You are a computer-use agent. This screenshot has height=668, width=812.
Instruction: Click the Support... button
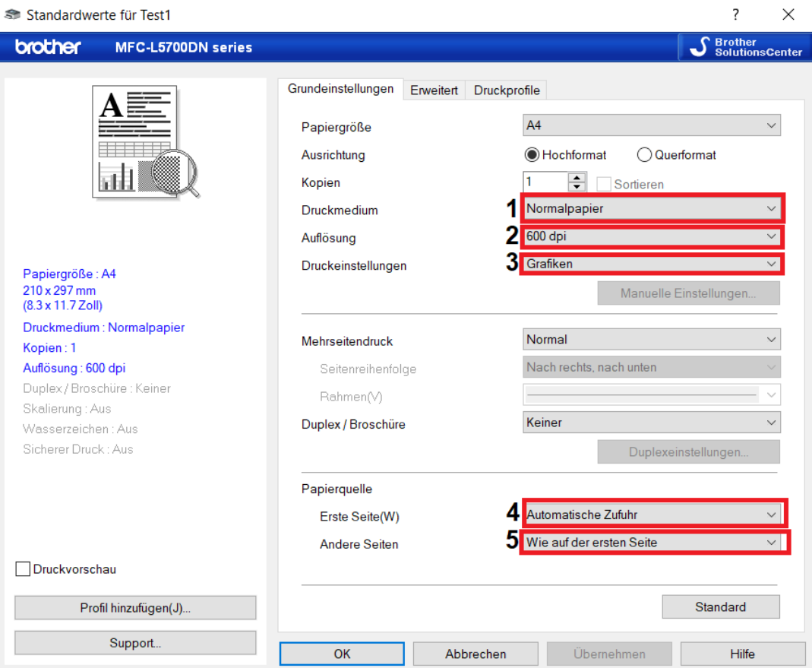point(135,643)
